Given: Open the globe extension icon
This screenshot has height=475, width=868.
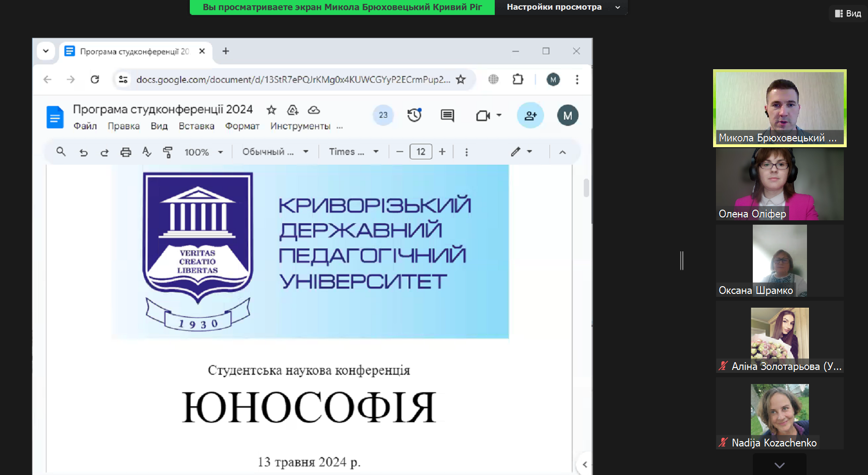Looking at the screenshot, I should click(493, 79).
